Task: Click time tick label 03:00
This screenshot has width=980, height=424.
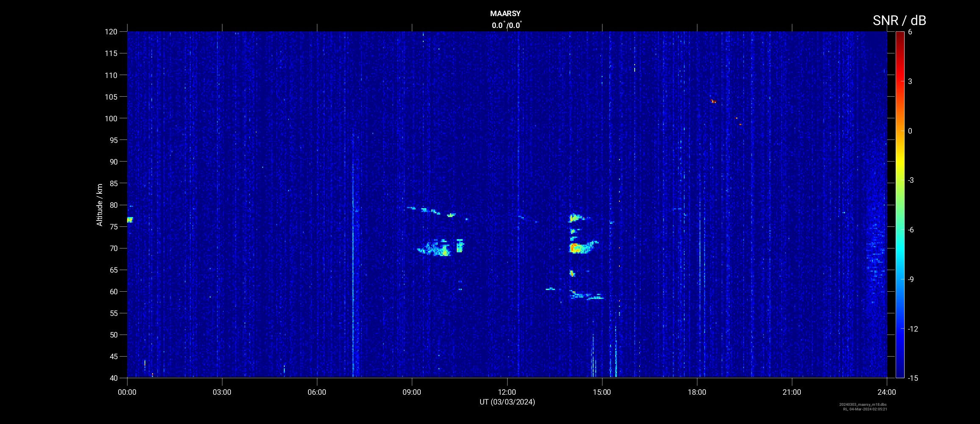Action: click(222, 392)
